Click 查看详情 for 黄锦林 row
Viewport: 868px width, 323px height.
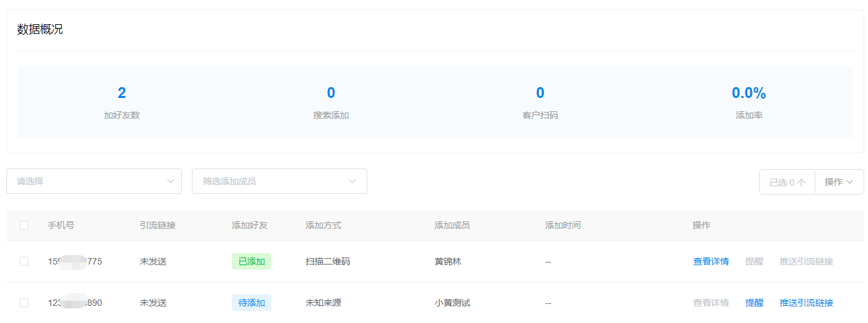point(710,261)
